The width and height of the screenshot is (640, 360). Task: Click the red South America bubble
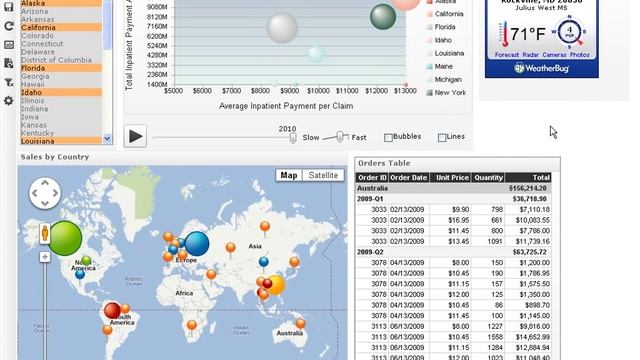tap(112, 311)
